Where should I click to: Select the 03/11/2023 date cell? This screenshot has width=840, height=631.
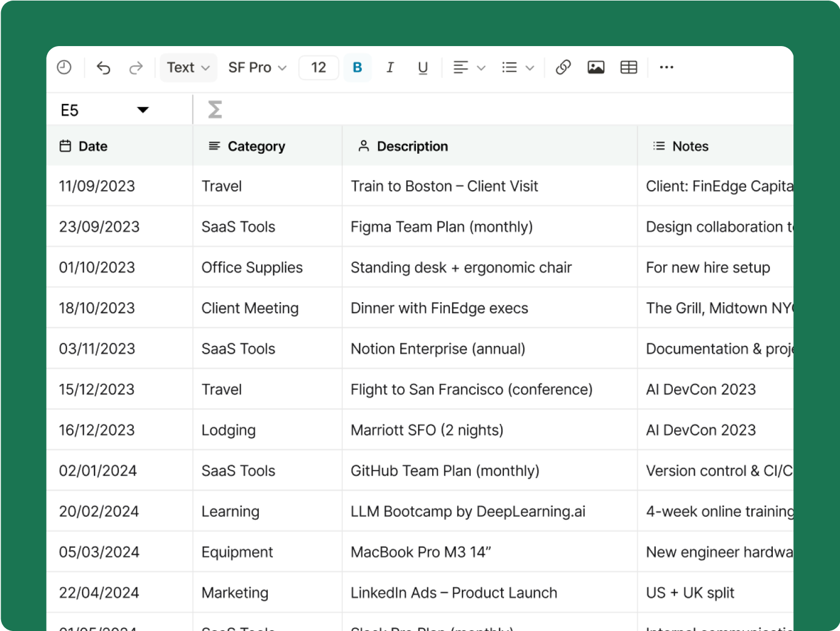(x=119, y=349)
